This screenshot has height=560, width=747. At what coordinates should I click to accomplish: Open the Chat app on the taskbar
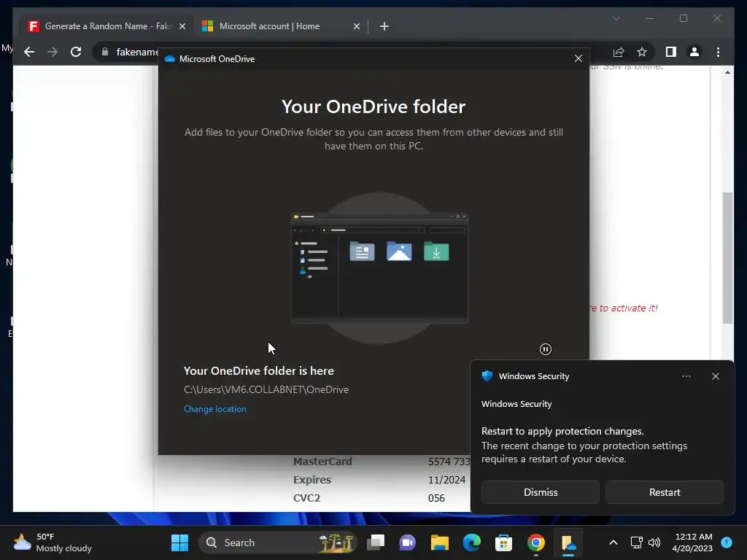pyautogui.click(x=407, y=542)
